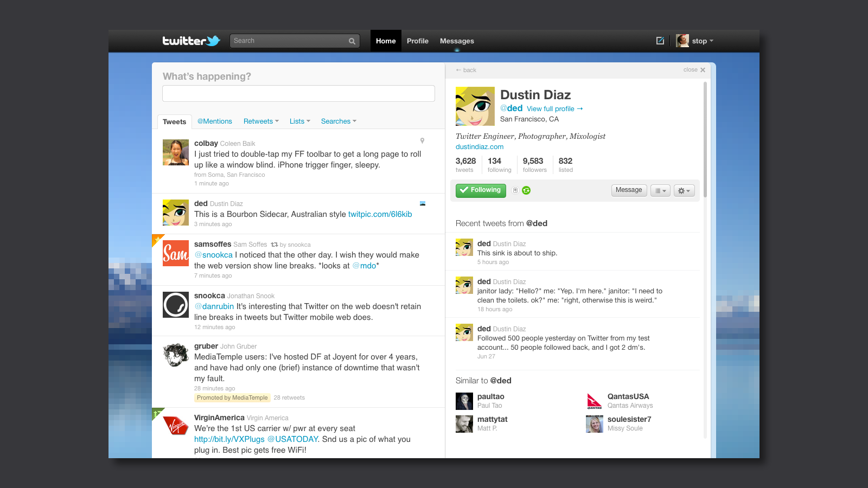Screen dimensions: 868x488
Task: Click the photo icon on ded's Sidecar tweet
Action: tap(423, 203)
